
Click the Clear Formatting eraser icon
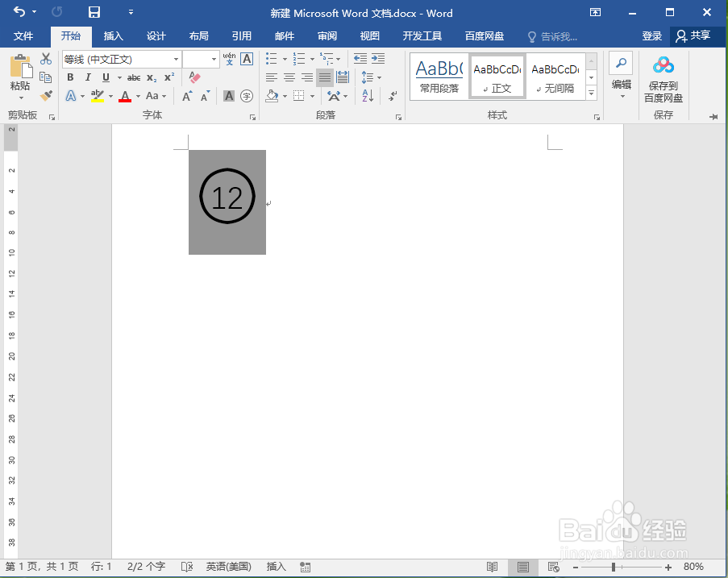(x=194, y=77)
